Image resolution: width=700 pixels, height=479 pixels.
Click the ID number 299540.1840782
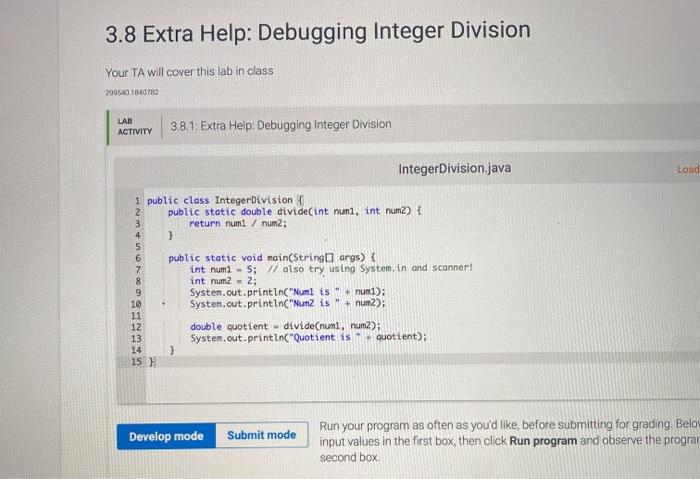click(x=132, y=92)
